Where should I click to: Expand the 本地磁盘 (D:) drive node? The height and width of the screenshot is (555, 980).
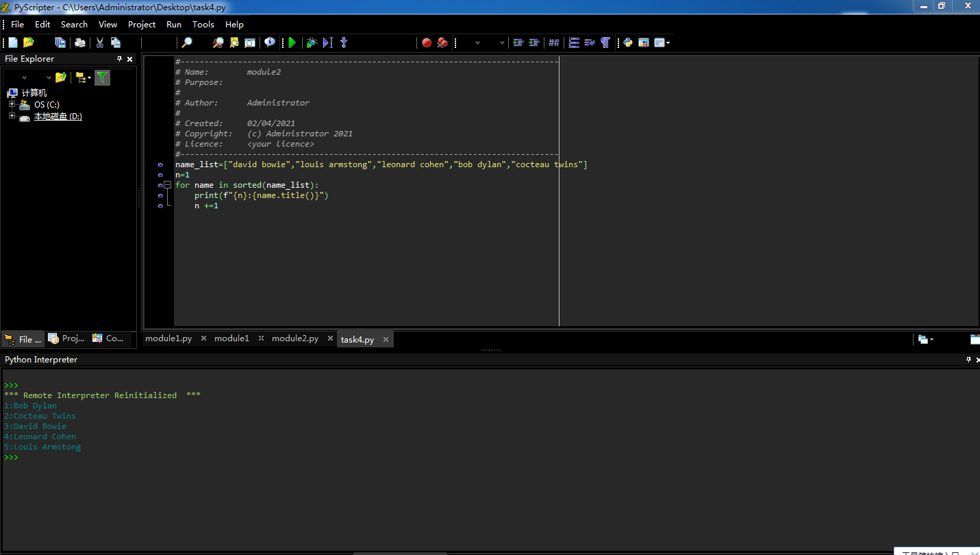(12, 116)
